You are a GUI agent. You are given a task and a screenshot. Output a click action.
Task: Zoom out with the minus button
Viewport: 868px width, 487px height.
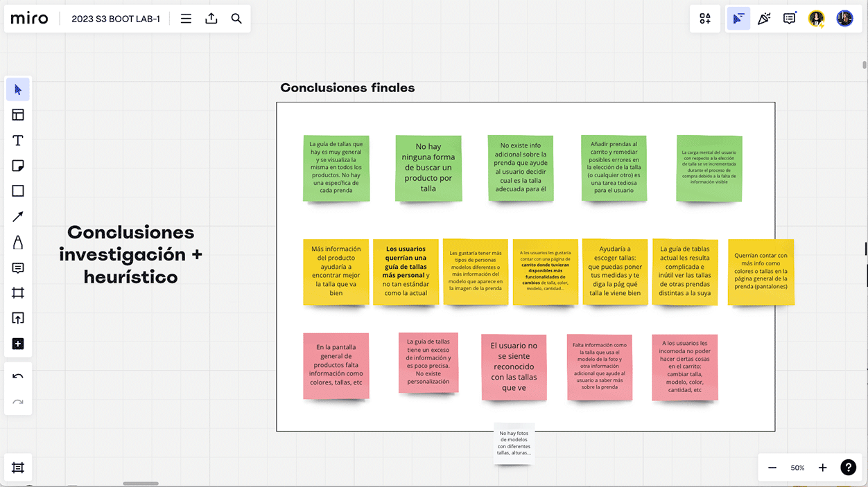772,468
